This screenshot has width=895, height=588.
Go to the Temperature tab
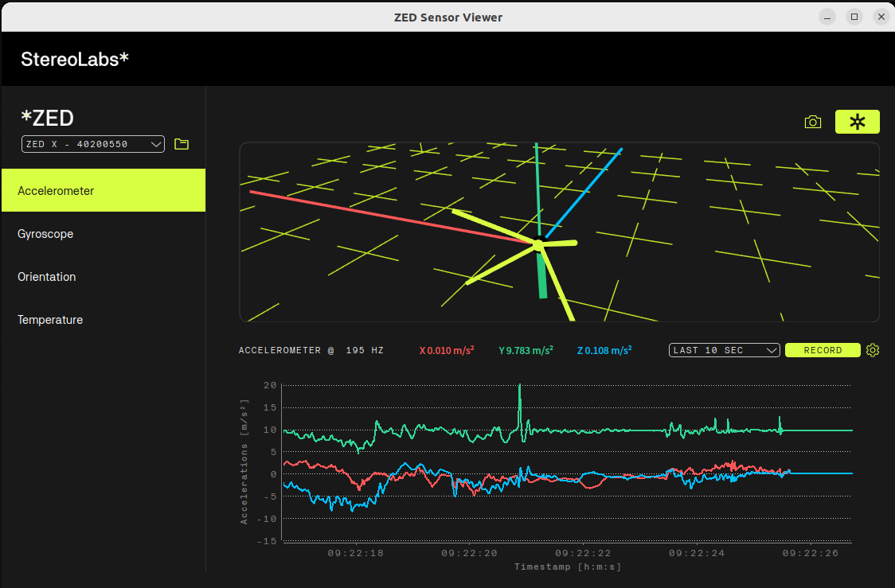(x=104, y=320)
